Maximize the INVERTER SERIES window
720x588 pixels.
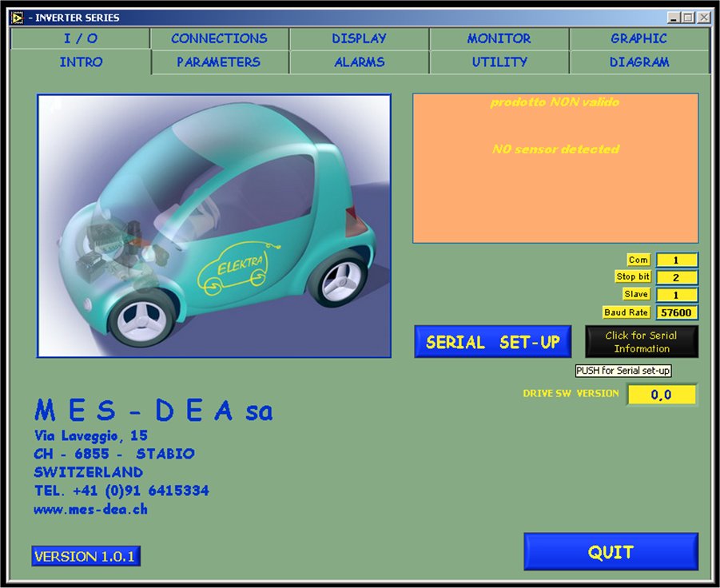[x=688, y=18]
